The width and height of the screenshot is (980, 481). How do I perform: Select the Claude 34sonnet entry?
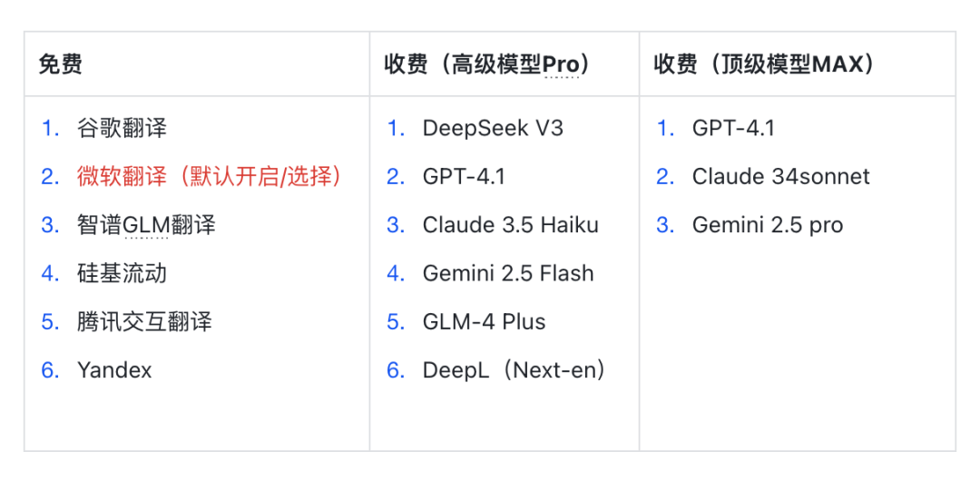pyautogui.click(x=780, y=176)
